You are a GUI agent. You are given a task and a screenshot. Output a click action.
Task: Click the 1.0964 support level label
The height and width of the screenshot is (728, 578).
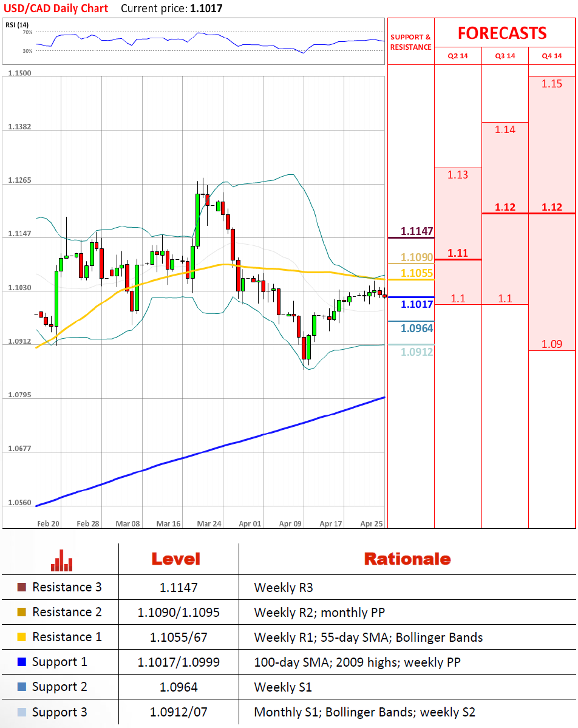click(x=416, y=328)
